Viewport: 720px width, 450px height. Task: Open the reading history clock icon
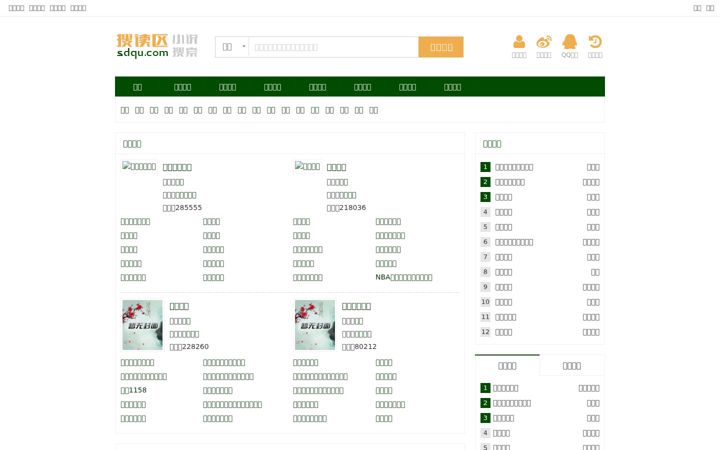[595, 42]
